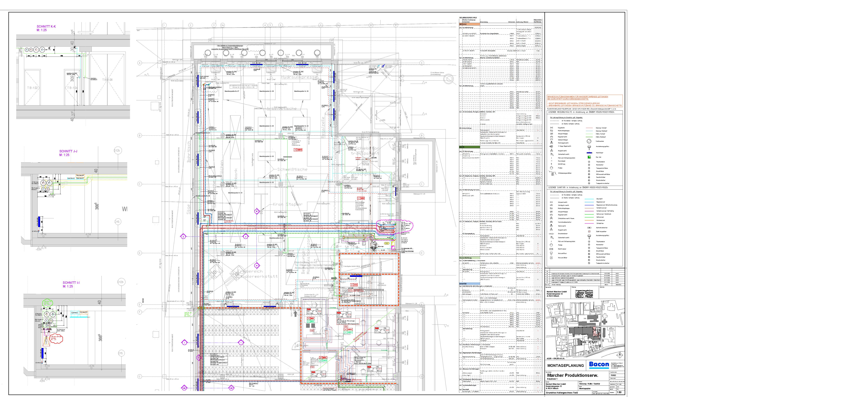
Task: Click the Heizkörper blue radiator legend symbol
Action: pyautogui.click(x=589, y=152)
